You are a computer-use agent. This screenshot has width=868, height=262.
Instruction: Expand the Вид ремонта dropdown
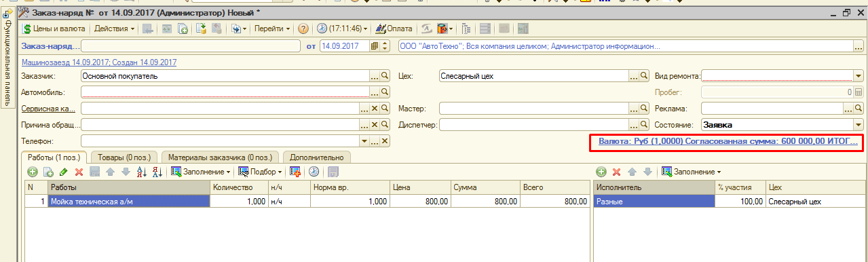[x=858, y=76]
